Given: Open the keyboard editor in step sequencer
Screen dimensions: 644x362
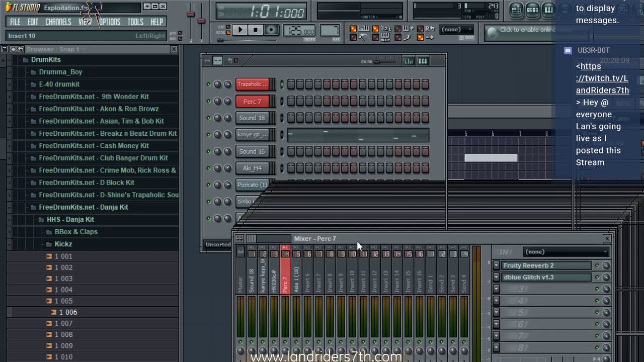Looking at the screenshot, I should (423, 61).
